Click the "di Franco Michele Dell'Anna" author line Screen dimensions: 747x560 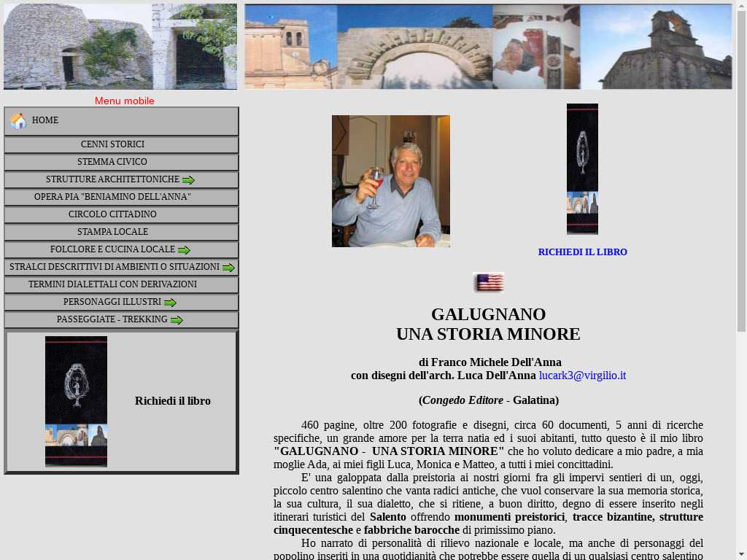pyautogui.click(x=489, y=362)
